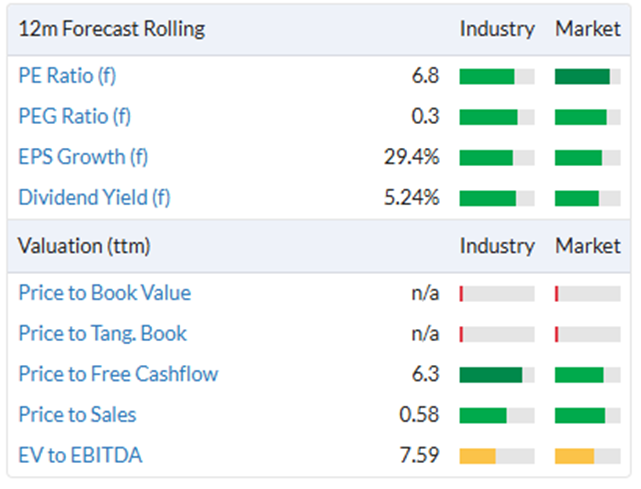Select the Price to Free Cashflow value 6.3

tap(425, 374)
